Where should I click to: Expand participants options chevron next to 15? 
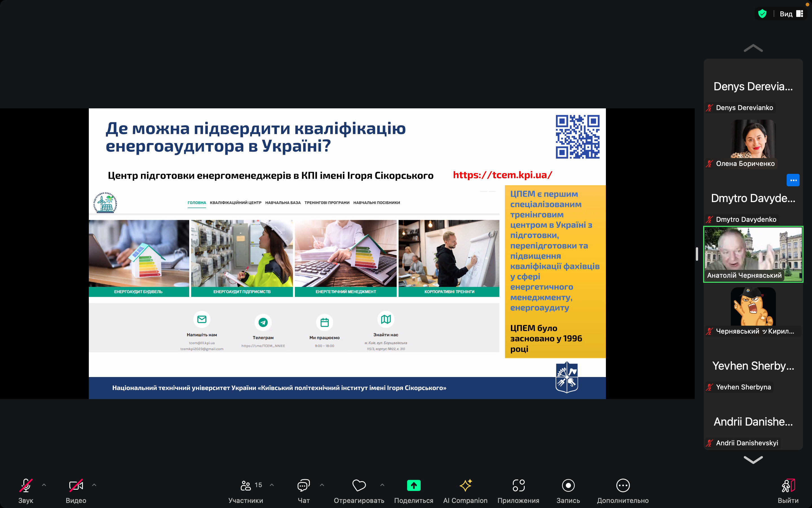click(272, 485)
